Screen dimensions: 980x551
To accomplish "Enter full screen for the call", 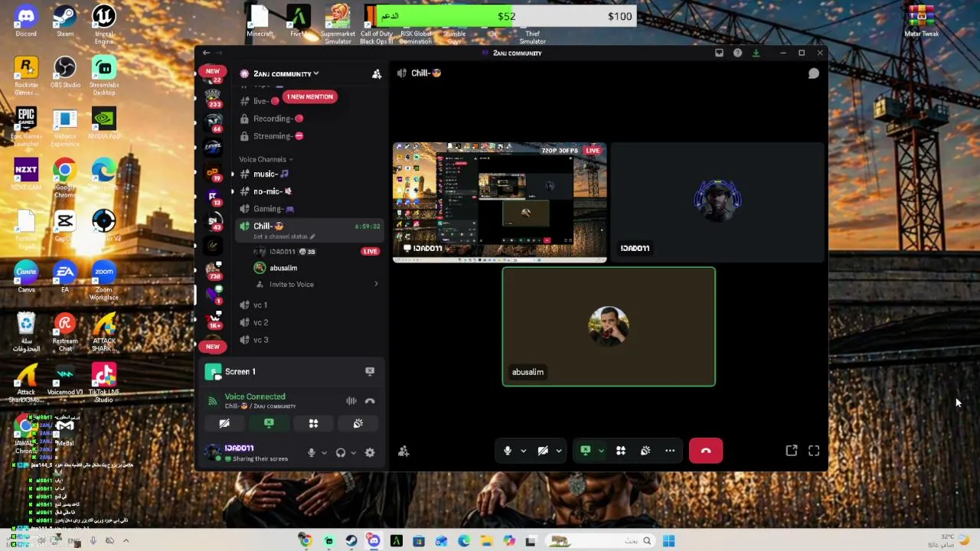I will pos(814,451).
